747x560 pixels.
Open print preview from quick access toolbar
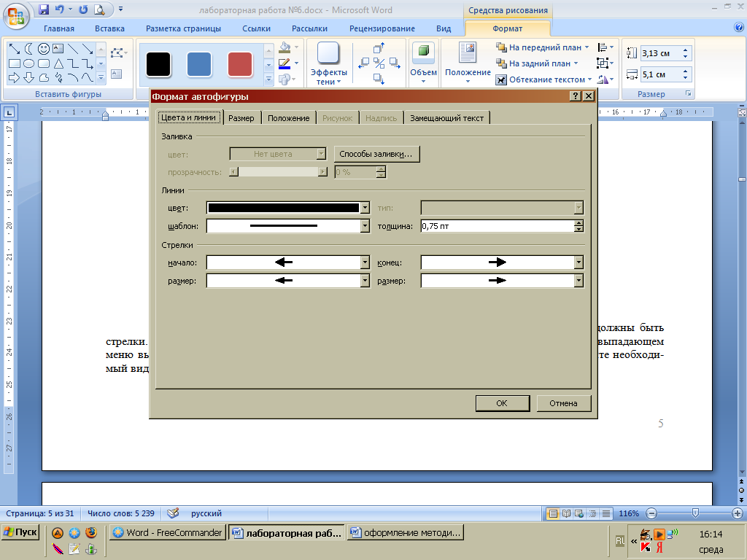99,9
